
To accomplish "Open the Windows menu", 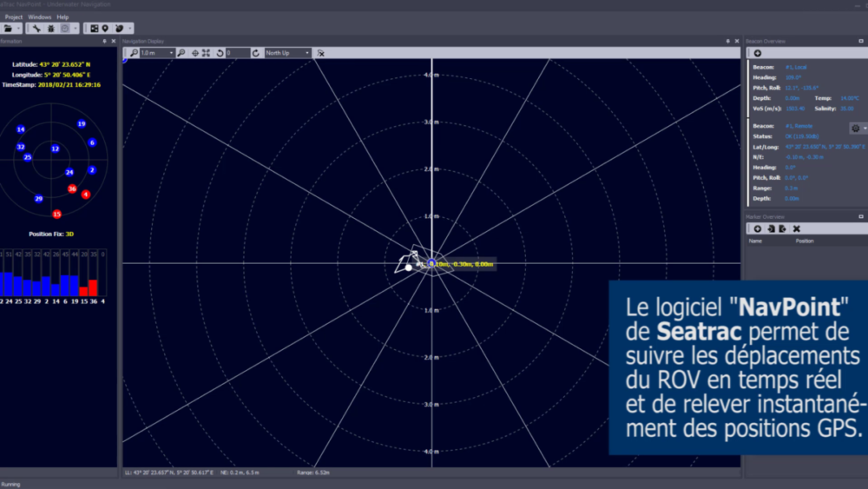I will coord(39,17).
